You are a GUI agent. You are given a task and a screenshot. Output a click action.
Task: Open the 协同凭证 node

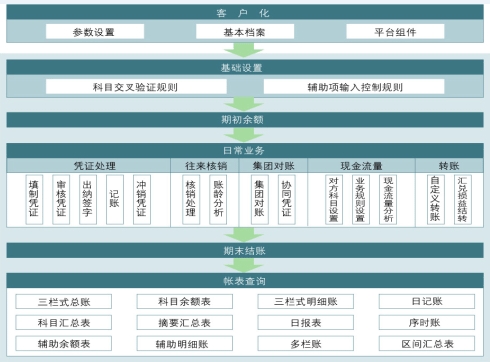pos(287,199)
